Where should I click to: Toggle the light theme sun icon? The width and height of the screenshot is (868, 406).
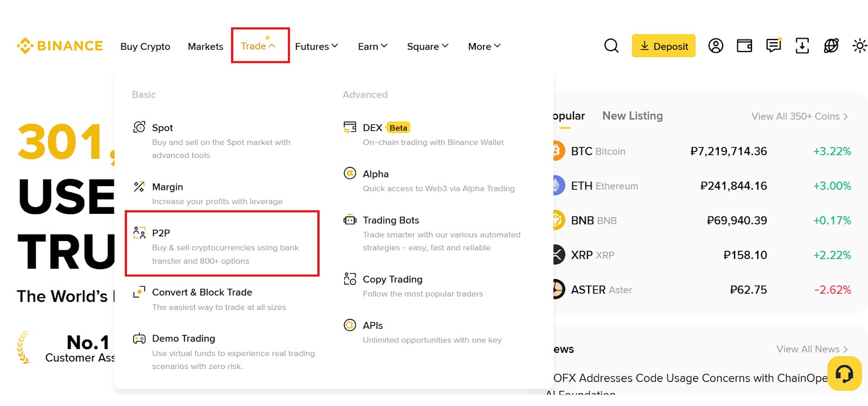click(859, 46)
